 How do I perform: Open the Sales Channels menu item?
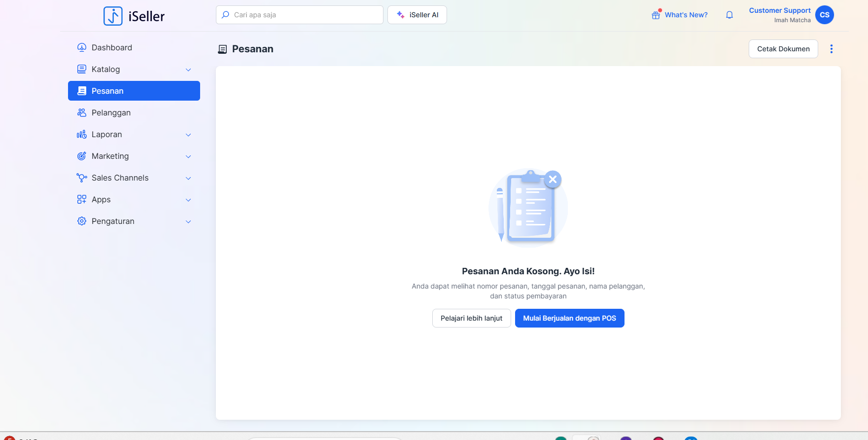(134, 178)
